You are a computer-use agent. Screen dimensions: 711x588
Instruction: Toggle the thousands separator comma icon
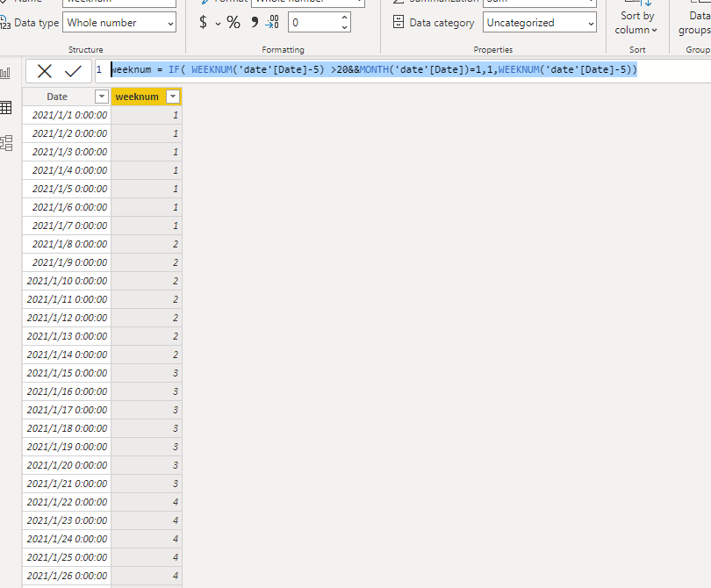point(255,22)
